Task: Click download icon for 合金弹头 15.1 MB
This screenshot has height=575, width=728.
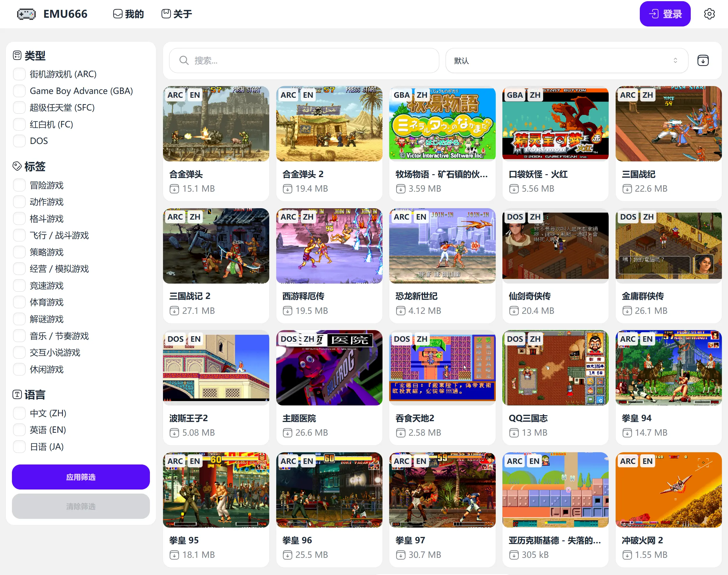Action: pos(174,189)
